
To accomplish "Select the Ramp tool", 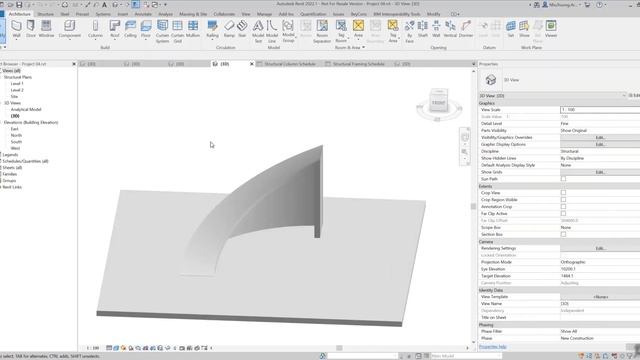I will pos(229,29).
